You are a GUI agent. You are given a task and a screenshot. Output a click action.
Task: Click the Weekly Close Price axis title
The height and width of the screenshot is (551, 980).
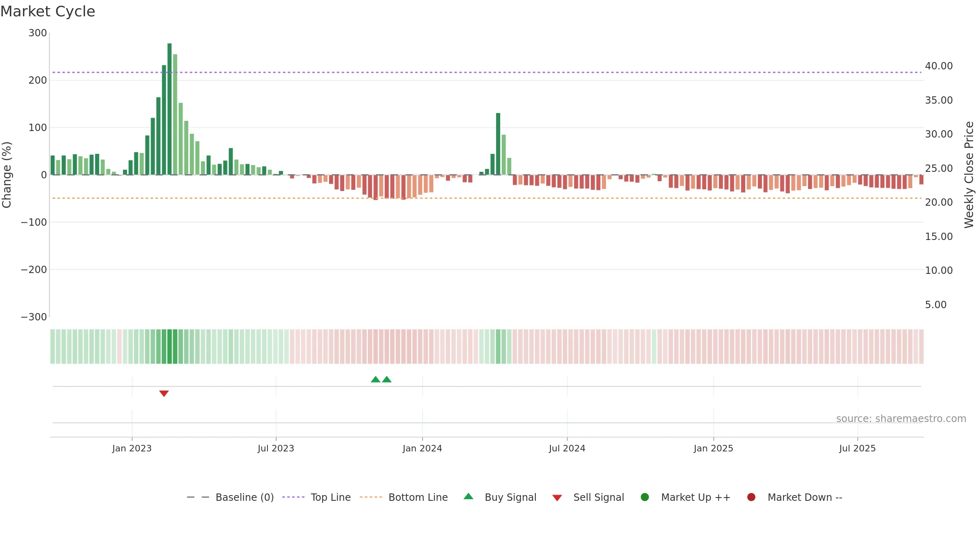coord(969,175)
